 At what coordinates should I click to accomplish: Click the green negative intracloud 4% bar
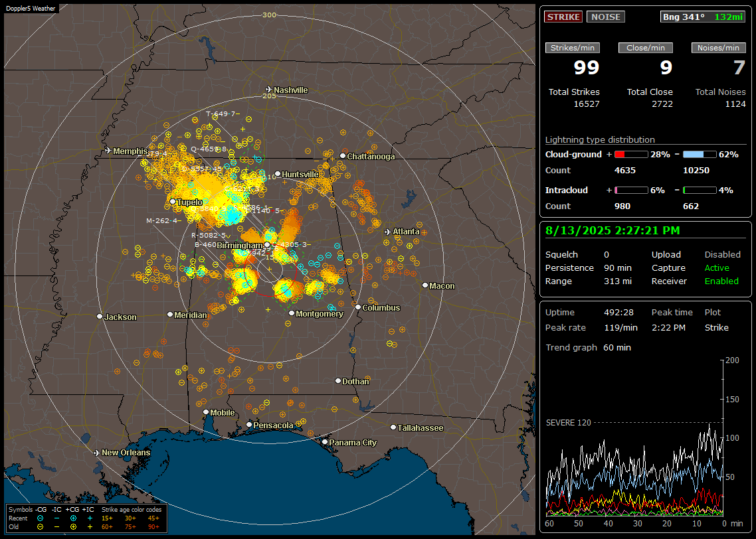[x=700, y=191]
